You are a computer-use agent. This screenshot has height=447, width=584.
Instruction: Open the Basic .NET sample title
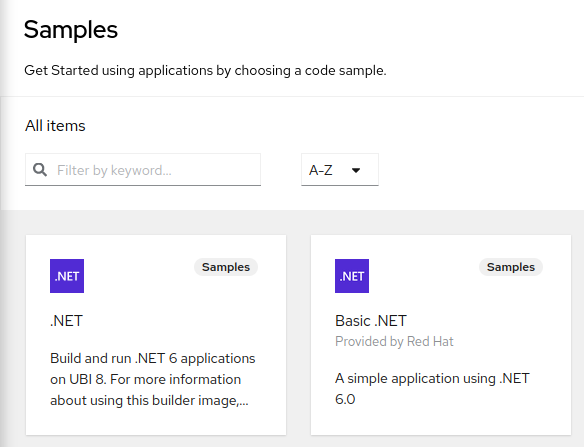pyautogui.click(x=371, y=321)
